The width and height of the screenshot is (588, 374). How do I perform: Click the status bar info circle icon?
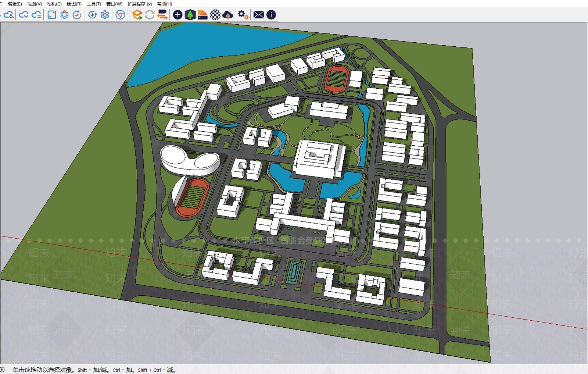pyautogui.click(x=2, y=370)
